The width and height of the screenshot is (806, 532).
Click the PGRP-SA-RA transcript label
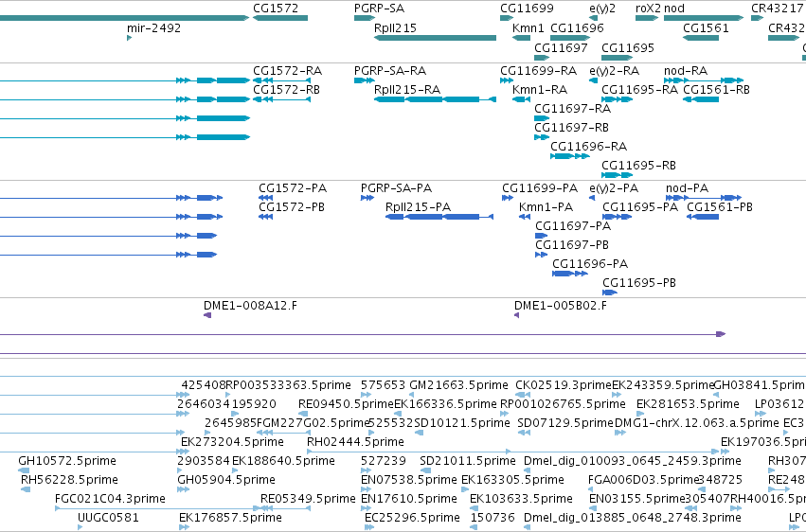click(390, 70)
